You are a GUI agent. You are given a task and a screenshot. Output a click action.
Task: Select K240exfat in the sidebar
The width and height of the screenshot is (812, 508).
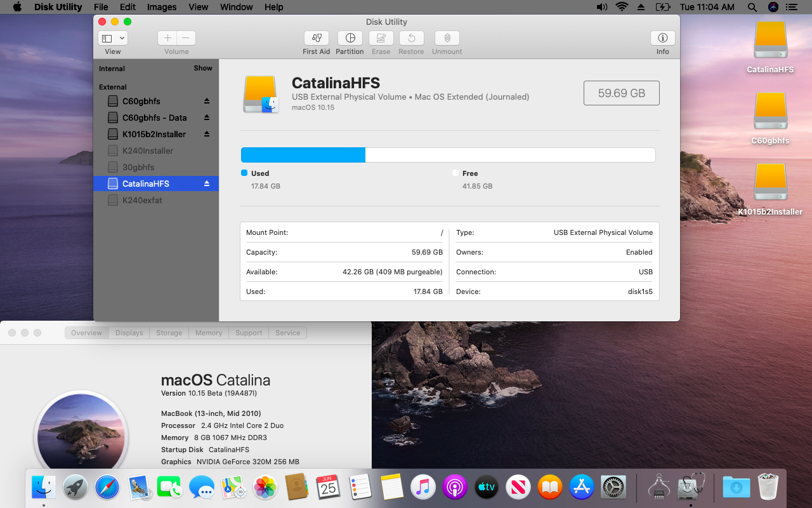pos(156,200)
